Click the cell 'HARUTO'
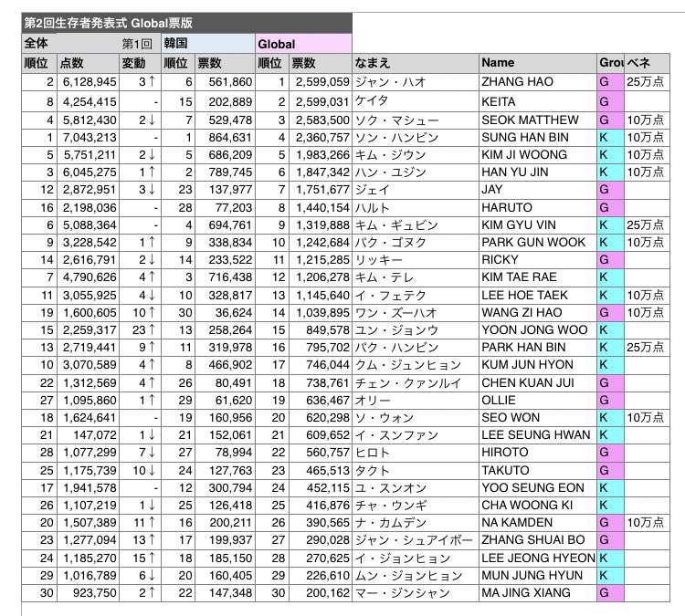Screen dimensions: 685x616 click(538, 208)
